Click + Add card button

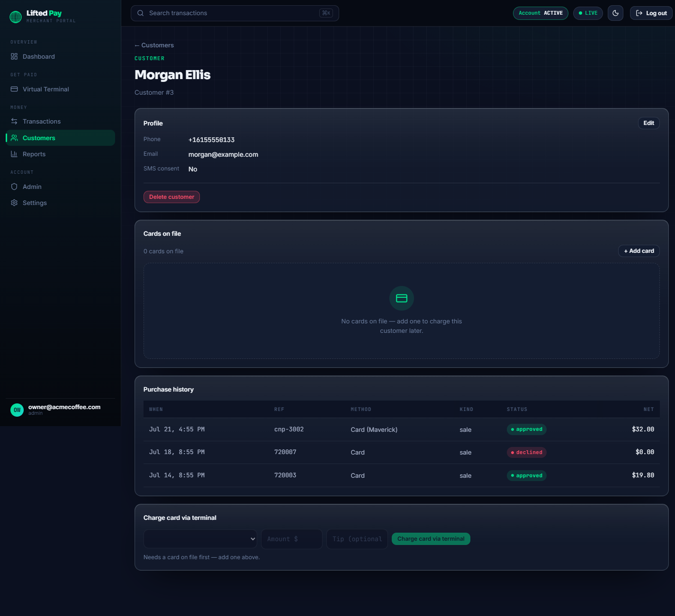[639, 251]
